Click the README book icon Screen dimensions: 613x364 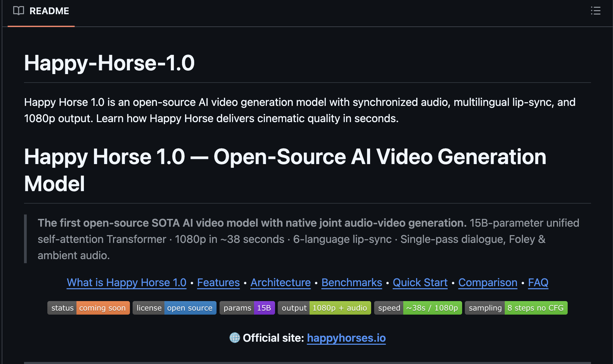[x=19, y=10]
